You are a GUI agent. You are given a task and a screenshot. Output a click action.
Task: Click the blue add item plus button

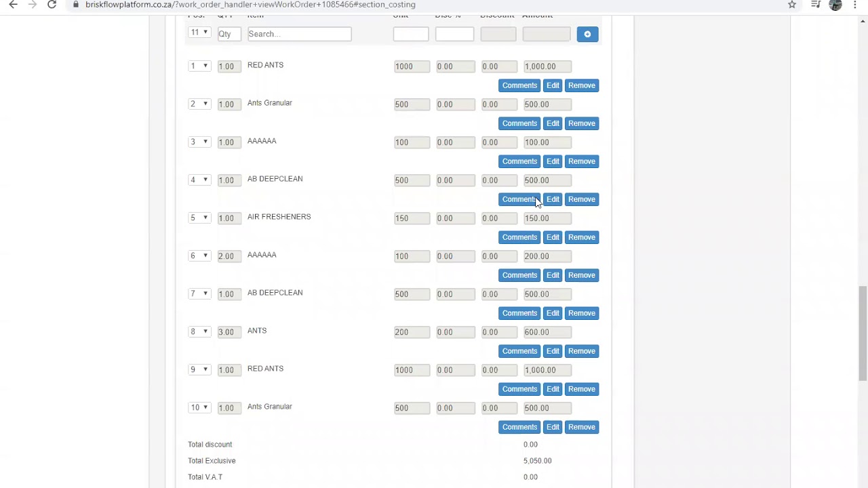587,34
